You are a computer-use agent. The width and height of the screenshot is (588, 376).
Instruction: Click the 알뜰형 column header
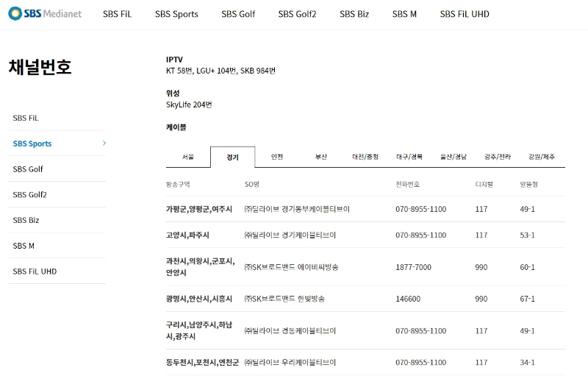(x=528, y=184)
